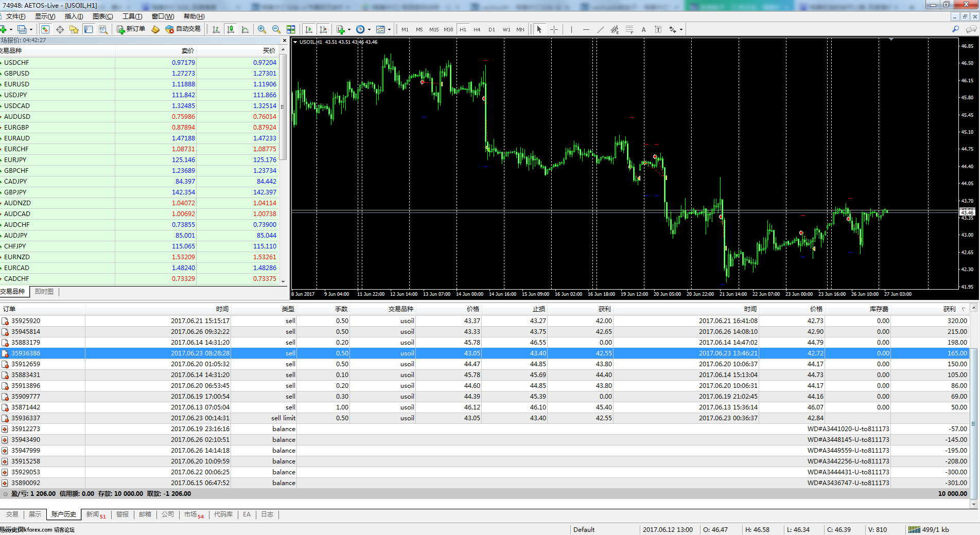
Task: Select the M15 timeframe
Action: pyautogui.click(x=434, y=29)
